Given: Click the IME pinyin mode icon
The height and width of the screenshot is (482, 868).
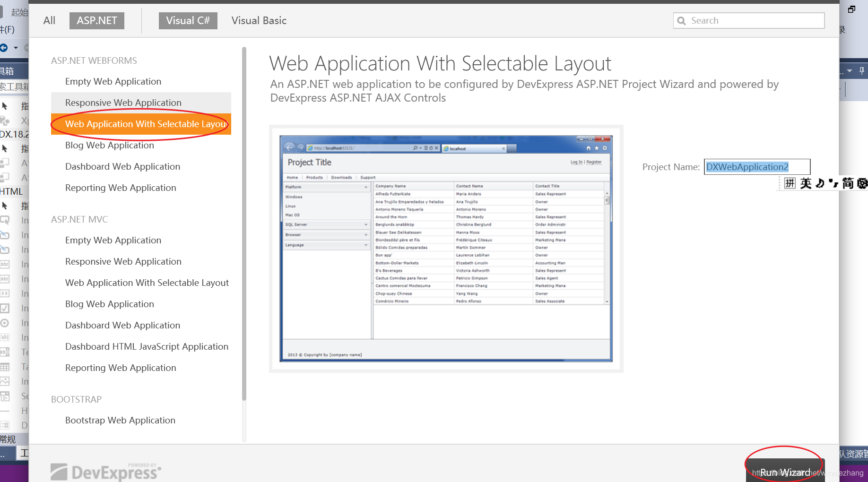Looking at the screenshot, I should pyautogui.click(x=790, y=183).
